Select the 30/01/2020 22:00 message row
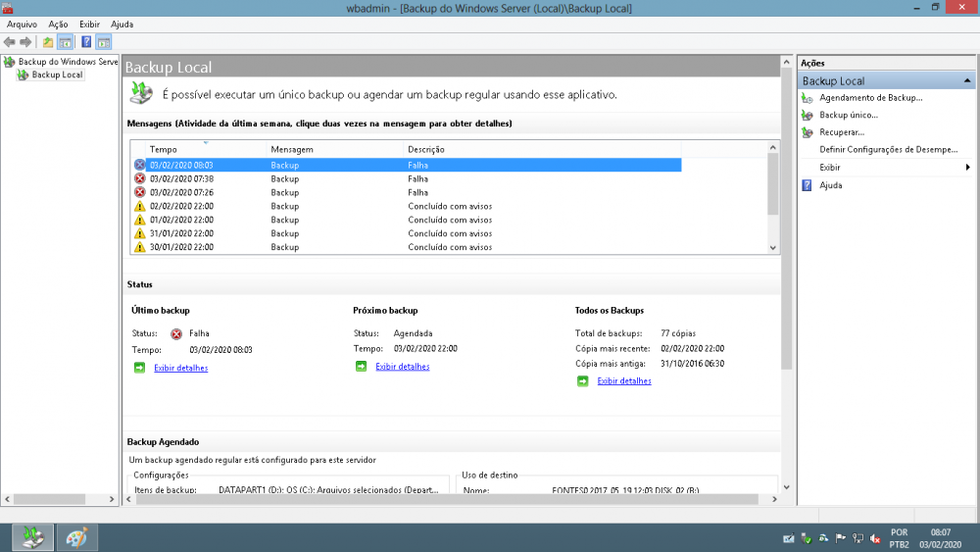The width and height of the screenshot is (980, 552). click(x=408, y=247)
